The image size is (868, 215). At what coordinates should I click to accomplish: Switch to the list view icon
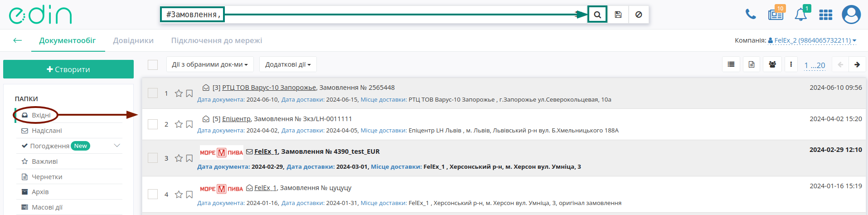[x=731, y=64]
